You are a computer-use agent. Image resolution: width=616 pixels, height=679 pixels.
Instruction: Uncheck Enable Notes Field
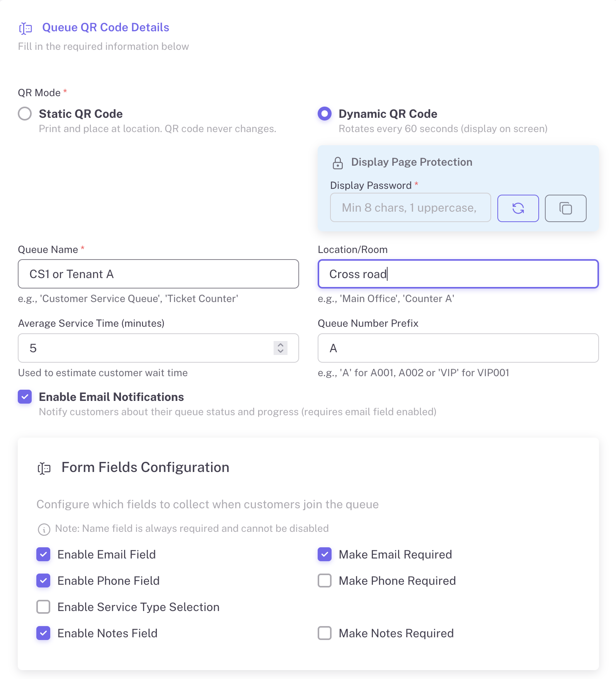43,633
